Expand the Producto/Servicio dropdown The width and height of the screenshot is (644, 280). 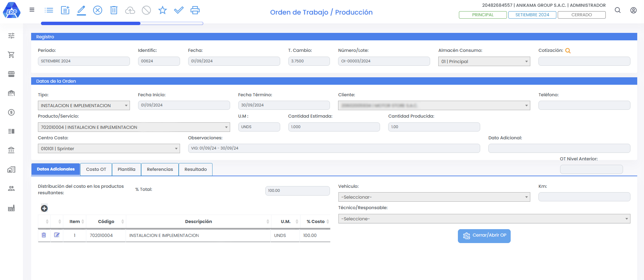coord(134,127)
